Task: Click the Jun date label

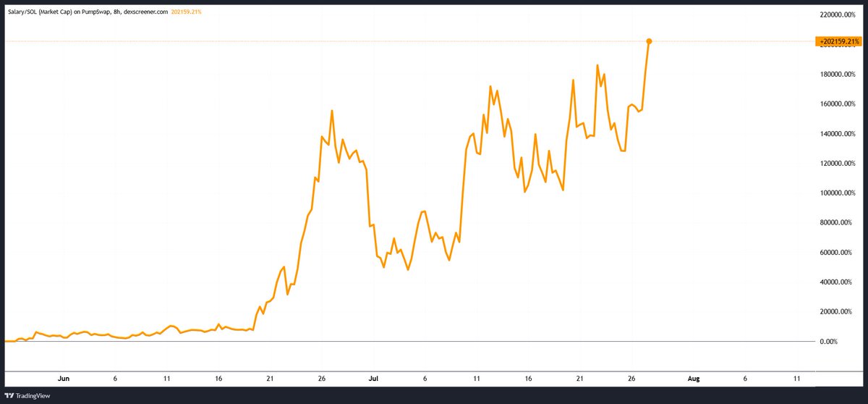Action: [64, 378]
